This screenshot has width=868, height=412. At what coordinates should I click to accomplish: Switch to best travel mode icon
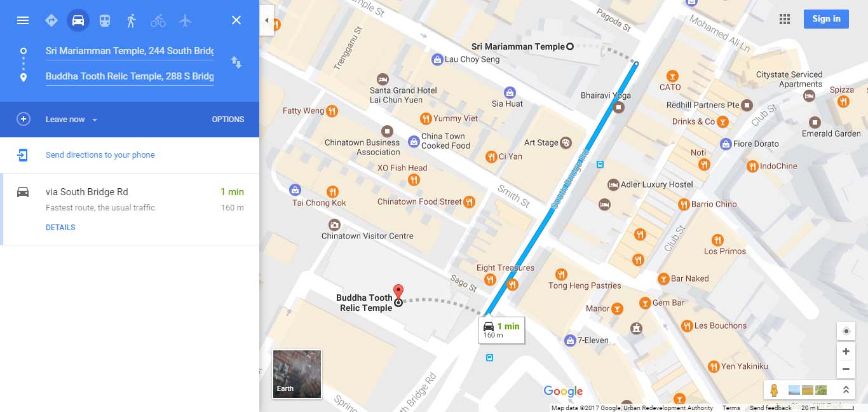51,20
